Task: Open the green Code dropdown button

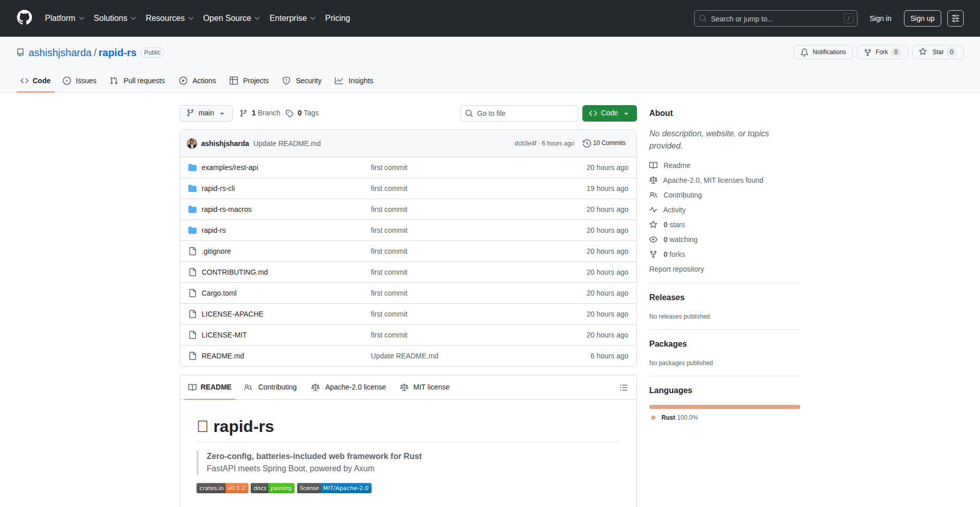Action: [609, 113]
